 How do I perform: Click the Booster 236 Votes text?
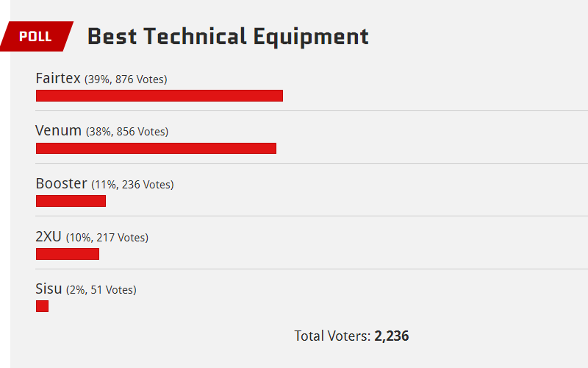(x=133, y=185)
